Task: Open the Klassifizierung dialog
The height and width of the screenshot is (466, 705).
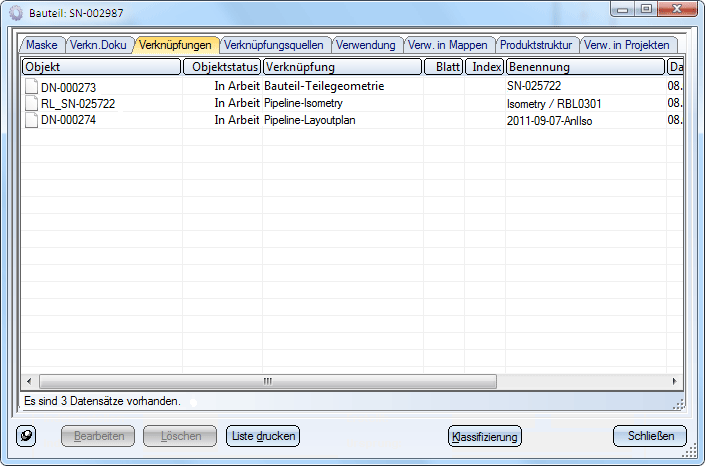Action: pos(485,436)
